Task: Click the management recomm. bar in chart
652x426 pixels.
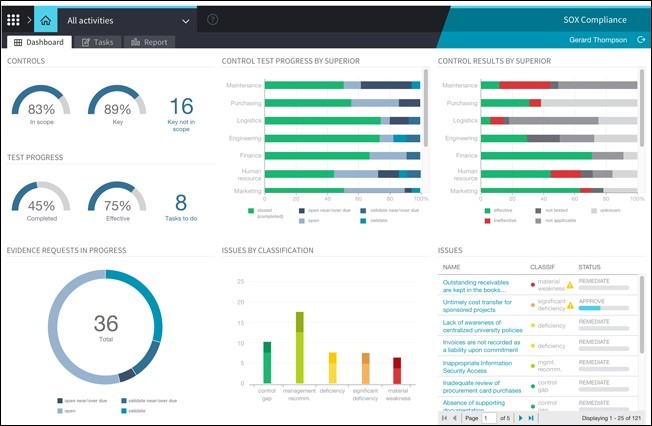Action: pos(299,347)
